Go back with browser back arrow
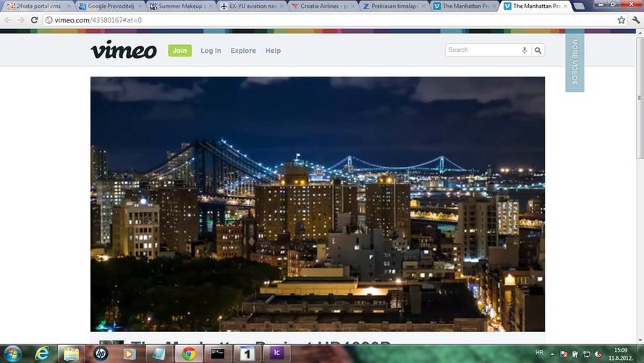644x363 pixels. click(8, 20)
